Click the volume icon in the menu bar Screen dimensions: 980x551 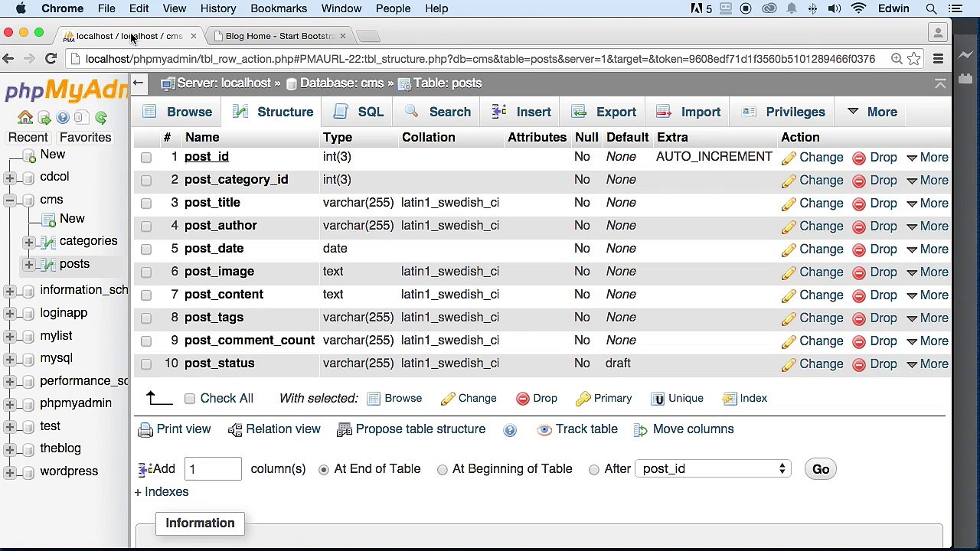(835, 8)
